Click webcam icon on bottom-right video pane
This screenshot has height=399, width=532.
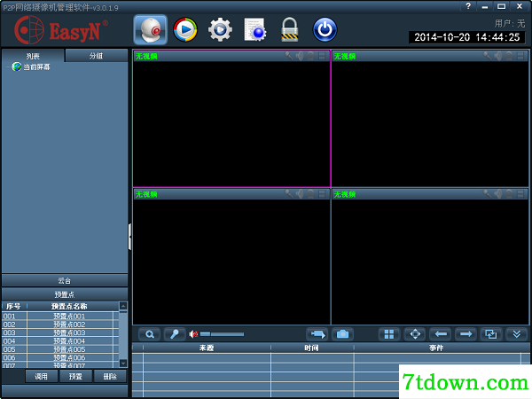509,194
